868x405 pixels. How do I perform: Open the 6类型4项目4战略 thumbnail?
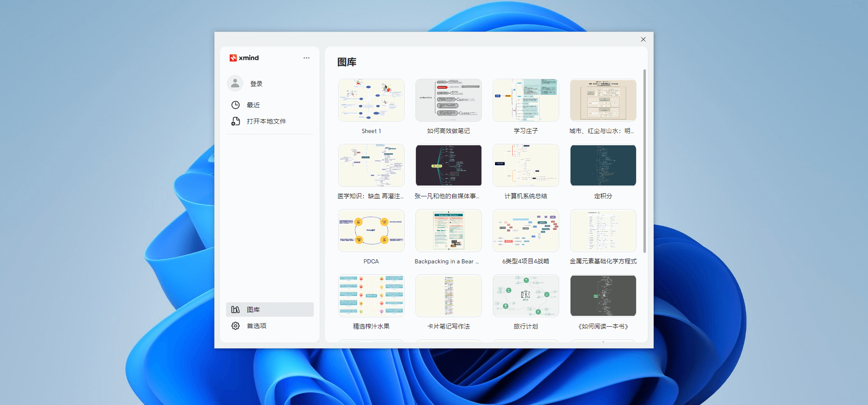click(x=526, y=230)
